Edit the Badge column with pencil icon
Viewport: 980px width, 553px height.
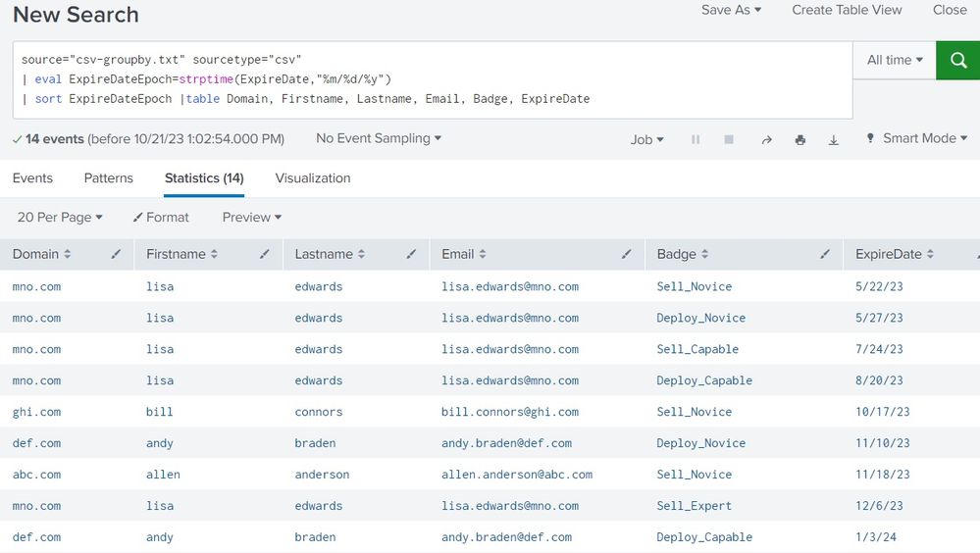click(x=825, y=254)
